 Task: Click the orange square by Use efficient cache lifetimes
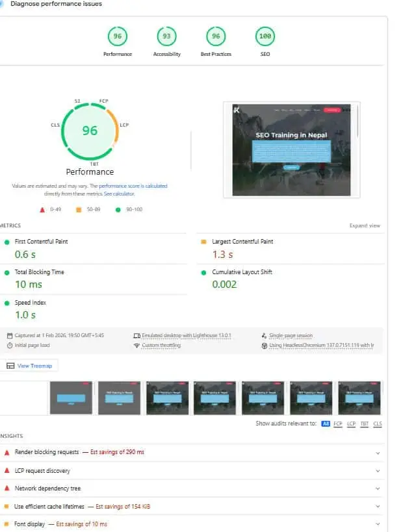click(6, 507)
